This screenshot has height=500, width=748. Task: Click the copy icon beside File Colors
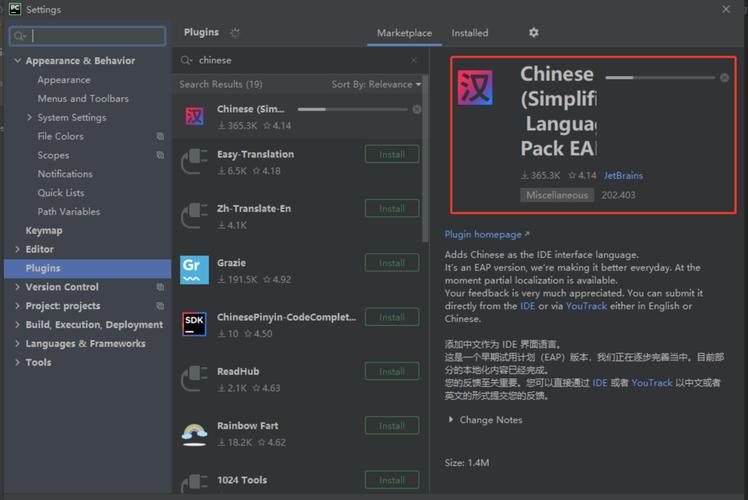click(x=160, y=136)
